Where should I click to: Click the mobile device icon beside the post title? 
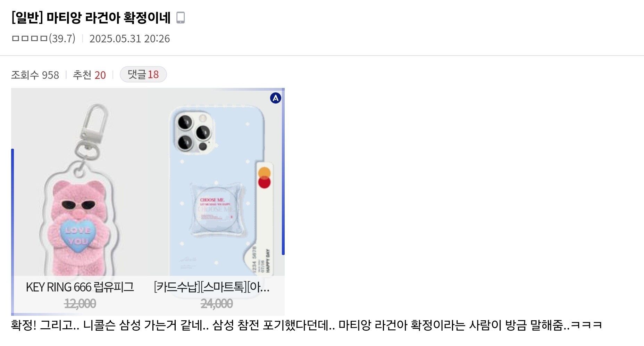tap(181, 17)
